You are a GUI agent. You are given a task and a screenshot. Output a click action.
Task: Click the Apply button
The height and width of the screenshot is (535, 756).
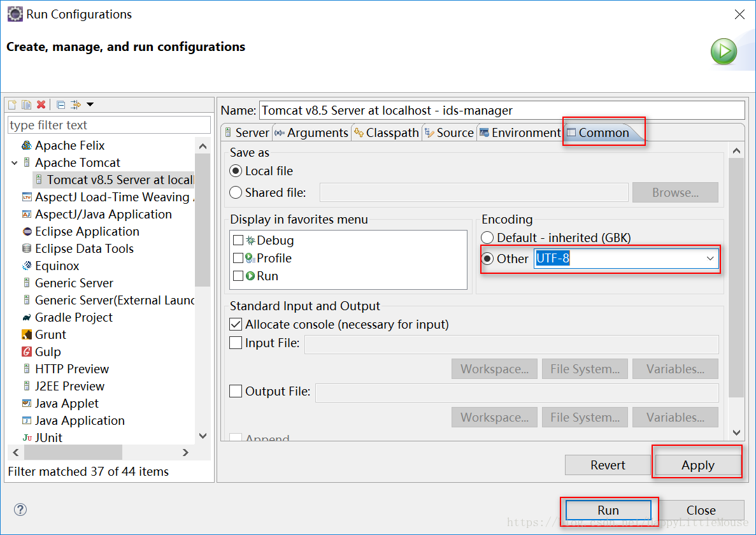click(x=697, y=465)
